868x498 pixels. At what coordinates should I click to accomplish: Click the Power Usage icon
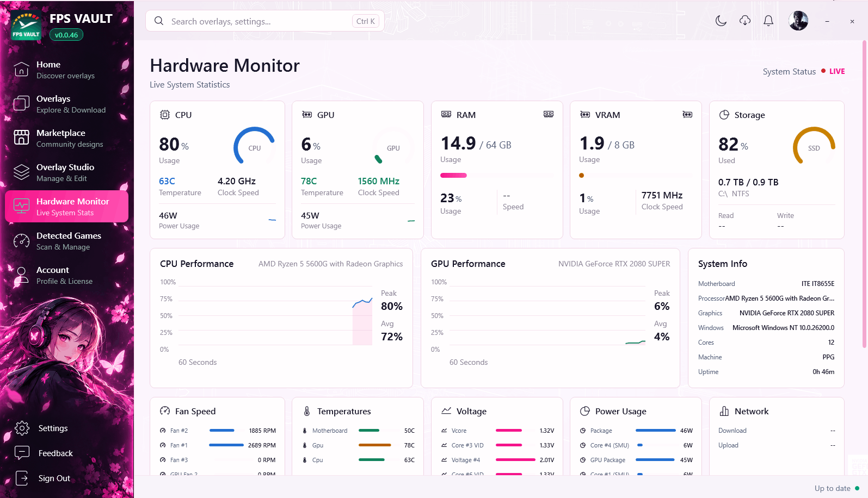click(x=585, y=411)
